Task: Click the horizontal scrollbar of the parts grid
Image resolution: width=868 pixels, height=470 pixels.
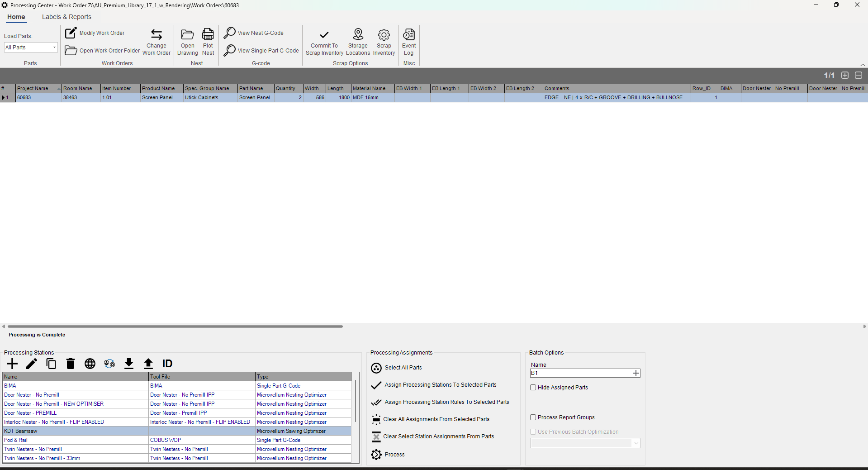Action: 175,326
